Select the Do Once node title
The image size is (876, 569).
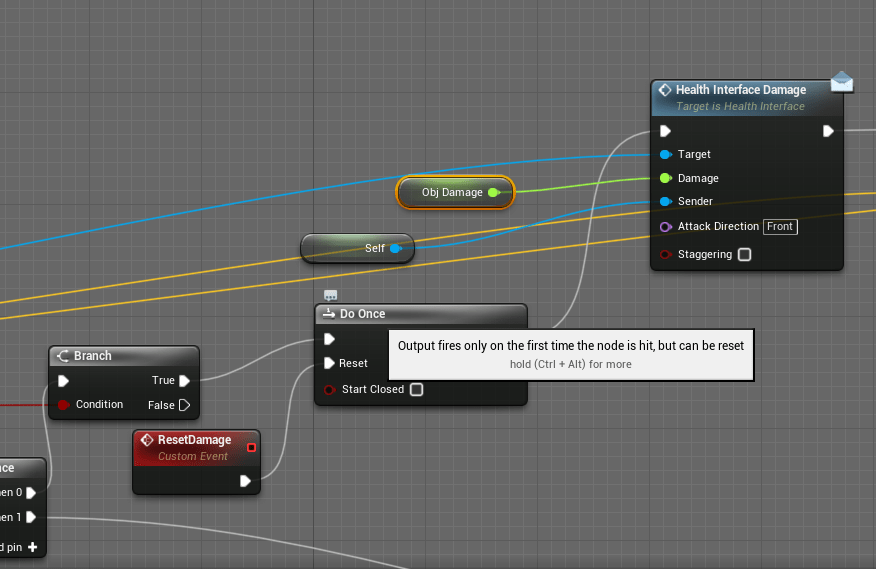click(x=362, y=314)
